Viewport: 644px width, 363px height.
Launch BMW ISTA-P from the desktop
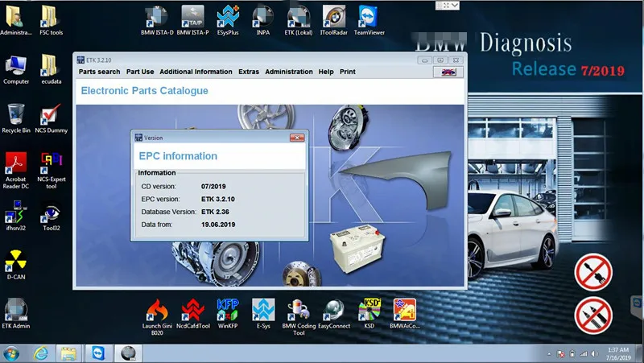[192, 19]
